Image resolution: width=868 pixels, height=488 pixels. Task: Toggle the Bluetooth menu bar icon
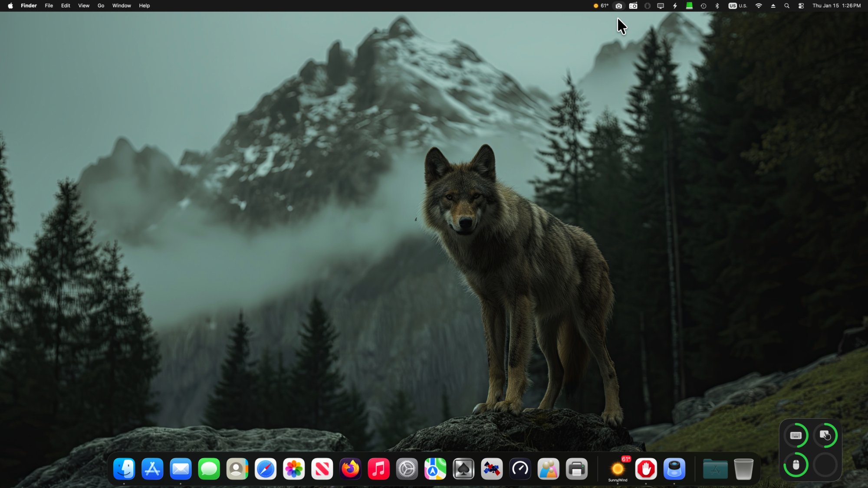[x=717, y=6]
